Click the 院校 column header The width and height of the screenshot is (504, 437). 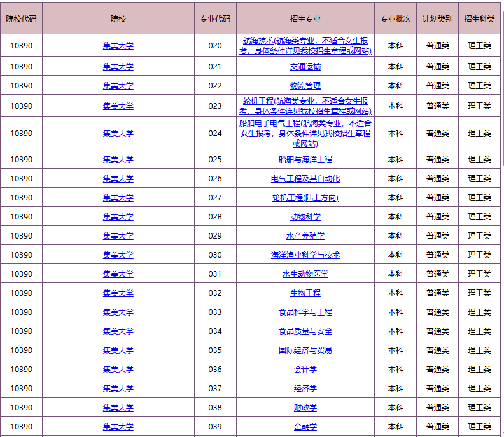pyautogui.click(x=118, y=18)
